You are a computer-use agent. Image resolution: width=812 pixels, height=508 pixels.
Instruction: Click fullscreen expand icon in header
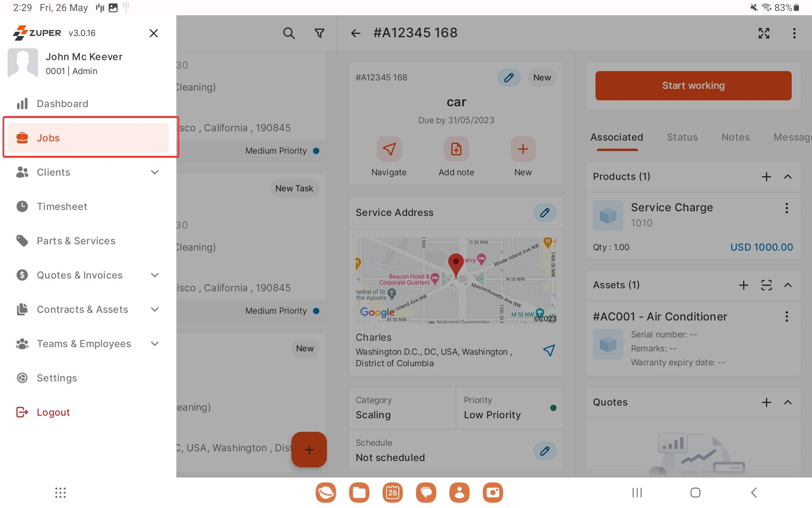pyautogui.click(x=764, y=33)
